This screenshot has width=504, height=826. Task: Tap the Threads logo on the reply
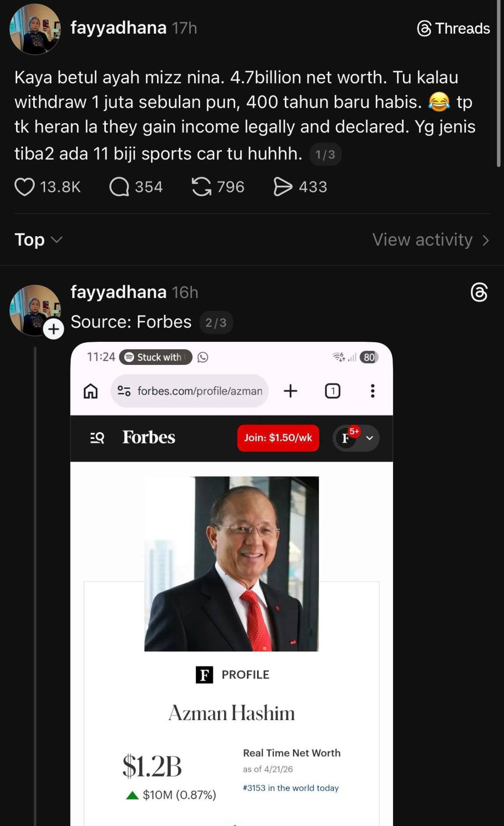[479, 293]
